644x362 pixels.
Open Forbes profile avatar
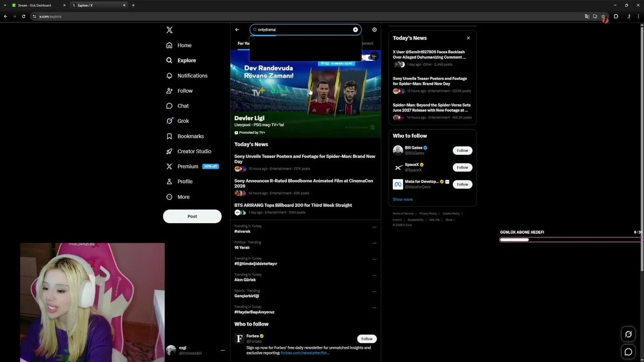pos(239,339)
